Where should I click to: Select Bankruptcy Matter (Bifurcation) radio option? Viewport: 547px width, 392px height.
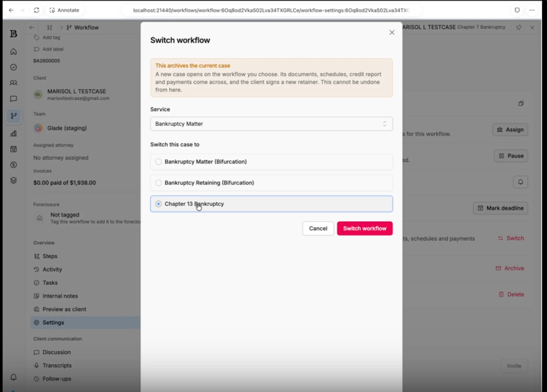271,162
